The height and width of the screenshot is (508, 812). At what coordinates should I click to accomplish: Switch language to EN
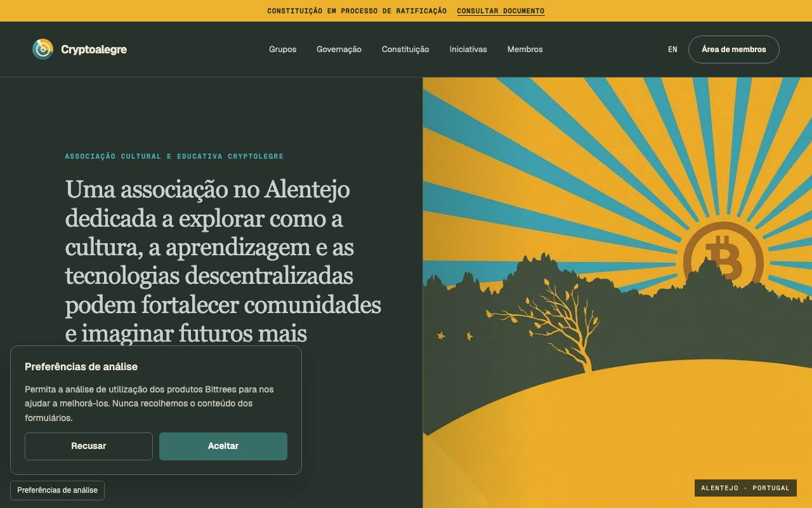click(x=672, y=50)
